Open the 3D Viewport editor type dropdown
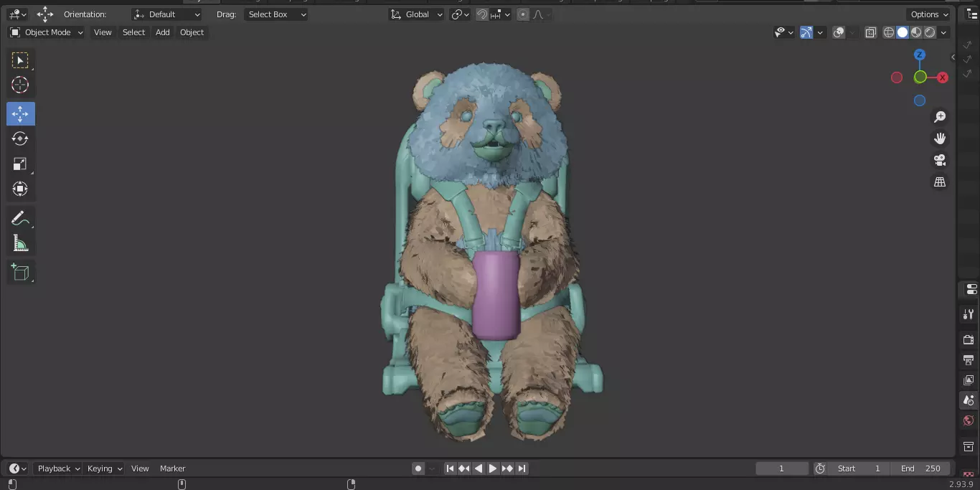The height and width of the screenshot is (490, 980). [x=17, y=14]
